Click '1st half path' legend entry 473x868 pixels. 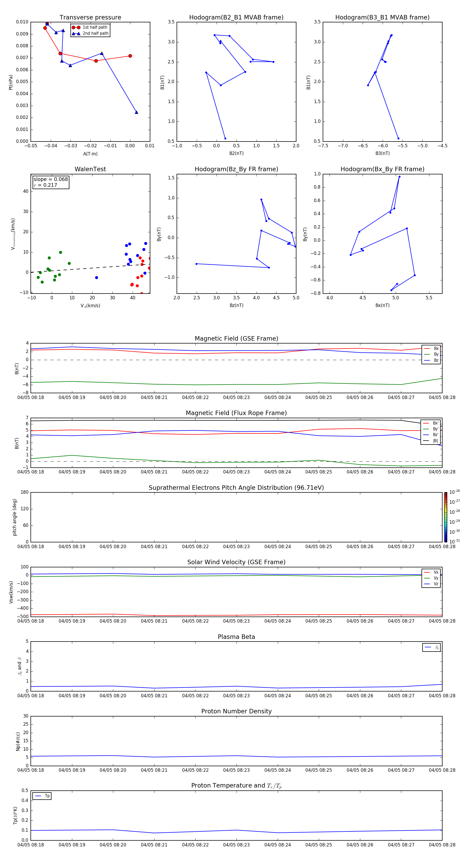click(x=90, y=27)
